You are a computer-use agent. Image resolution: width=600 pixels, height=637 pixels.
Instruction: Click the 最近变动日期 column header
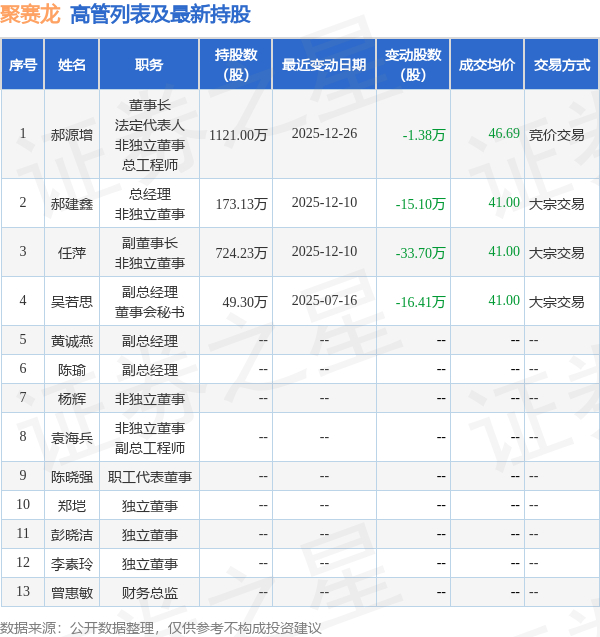(x=324, y=64)
